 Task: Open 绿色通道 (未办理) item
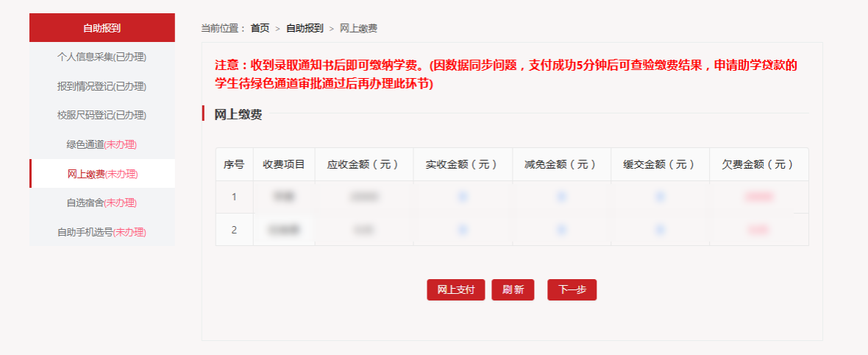click(x=102, y=144)
